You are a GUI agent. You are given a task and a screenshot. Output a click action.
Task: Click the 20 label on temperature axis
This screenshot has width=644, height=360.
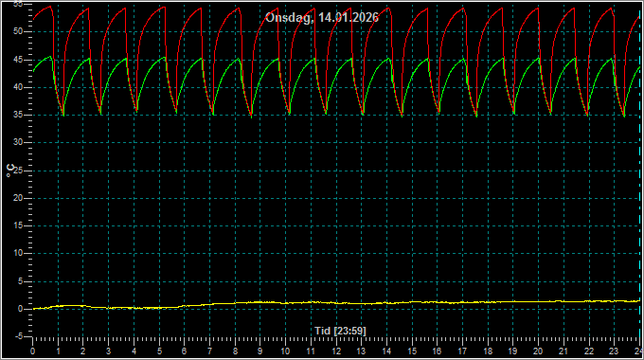[18, 198]
